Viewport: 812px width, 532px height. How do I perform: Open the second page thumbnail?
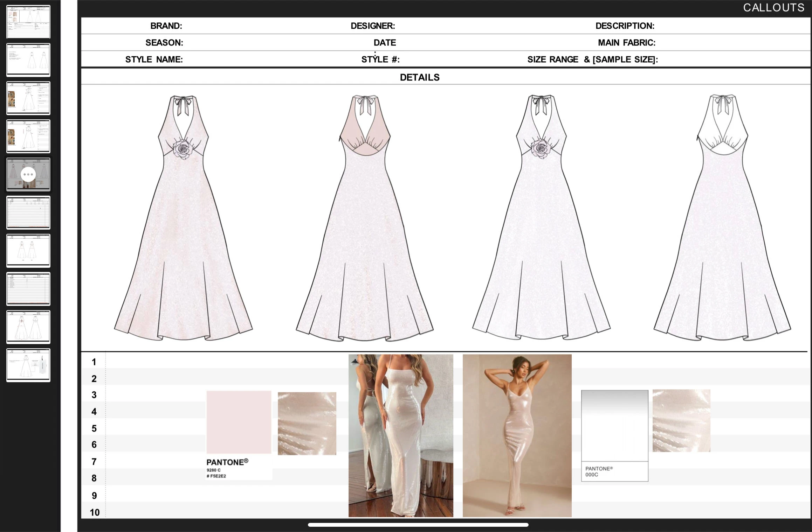(28, 60)
